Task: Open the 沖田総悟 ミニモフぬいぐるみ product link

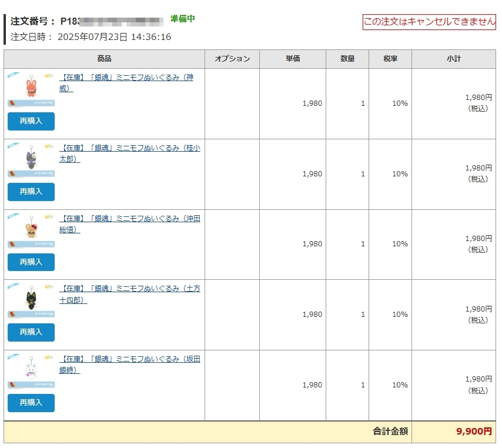Action: 130,224
